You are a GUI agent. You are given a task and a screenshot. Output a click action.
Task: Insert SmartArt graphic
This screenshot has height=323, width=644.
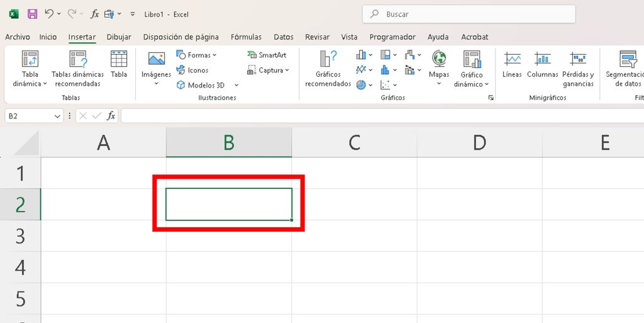point(267,55)
